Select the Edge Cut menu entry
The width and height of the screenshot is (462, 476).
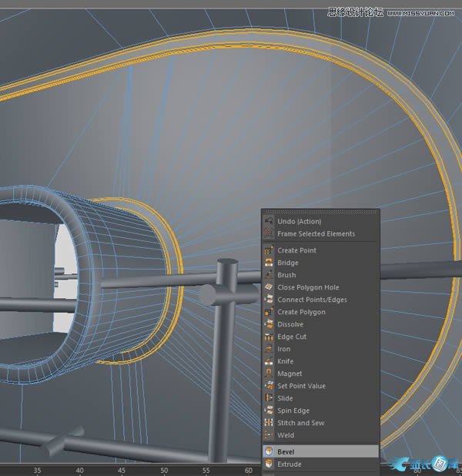[x=292, y=337]
